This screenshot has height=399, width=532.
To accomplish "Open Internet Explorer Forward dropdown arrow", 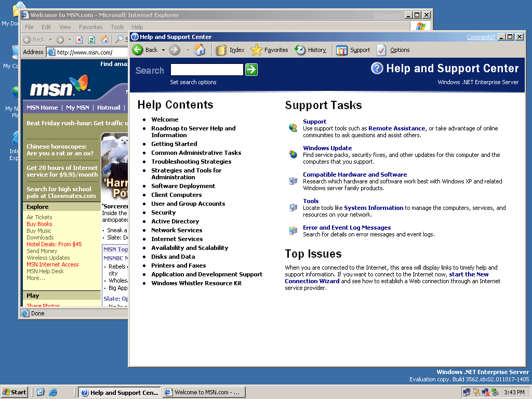I will [x=70, y=39].
